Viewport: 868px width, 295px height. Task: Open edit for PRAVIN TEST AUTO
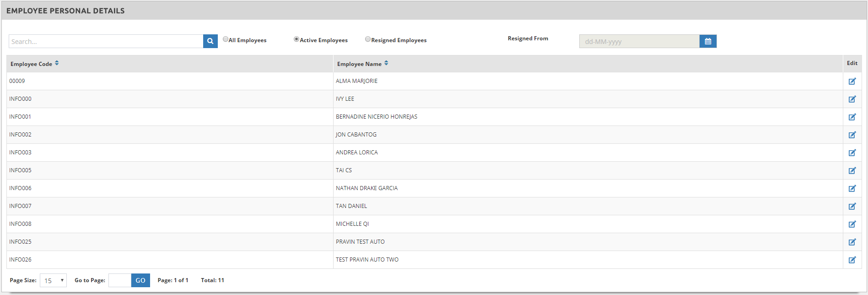(852, 242)
